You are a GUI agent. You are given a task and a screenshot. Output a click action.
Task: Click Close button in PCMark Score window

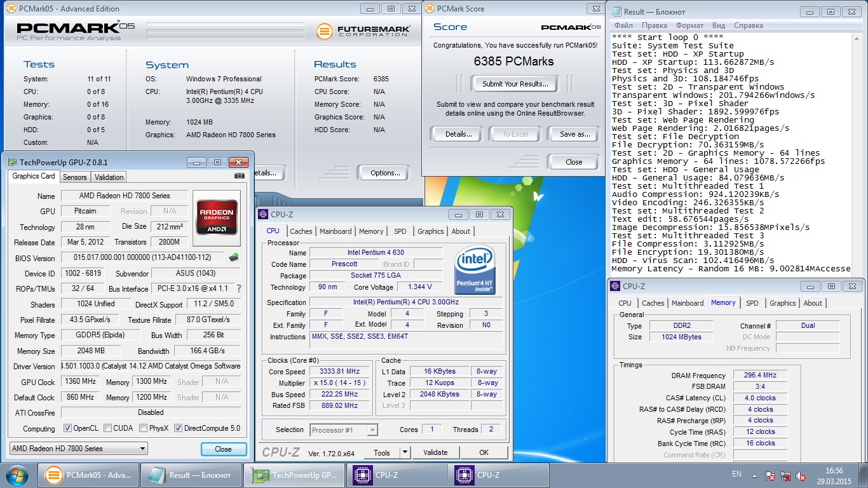pyautogui.click(x=574, y=162)
